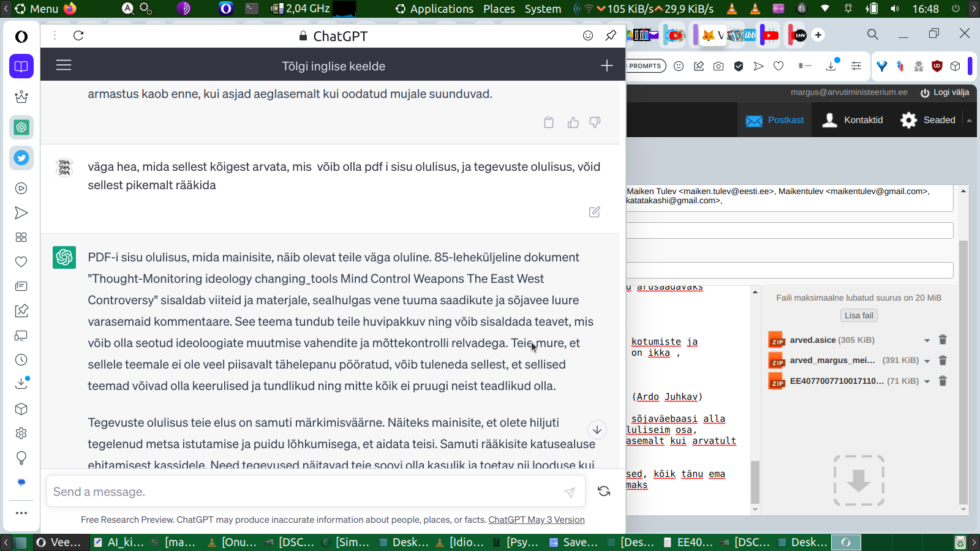Delete the arved_margus_mei attachment
The width and height of the screenshot is (980, 551).
click(943, 361)
